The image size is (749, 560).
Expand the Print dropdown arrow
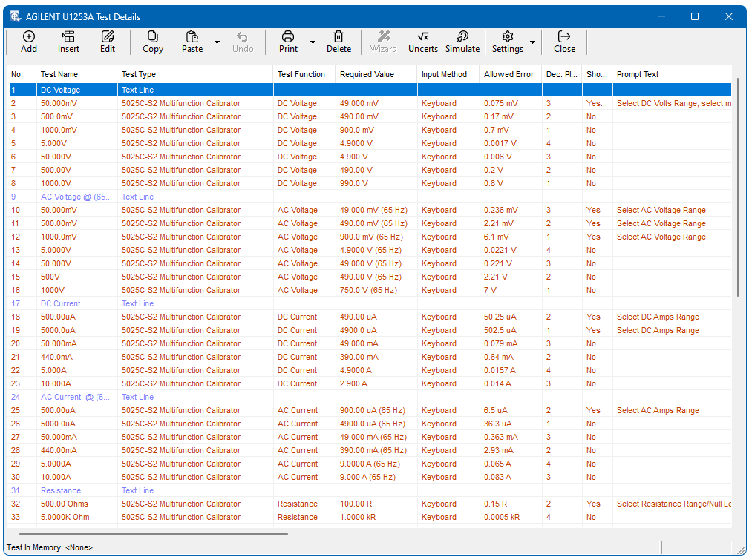tap(313, 42)
